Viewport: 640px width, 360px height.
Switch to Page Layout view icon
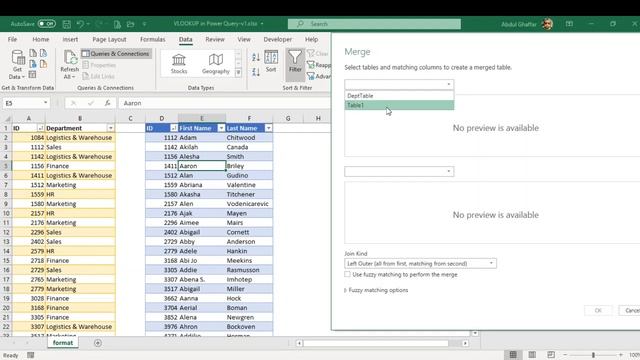(532, 355)
